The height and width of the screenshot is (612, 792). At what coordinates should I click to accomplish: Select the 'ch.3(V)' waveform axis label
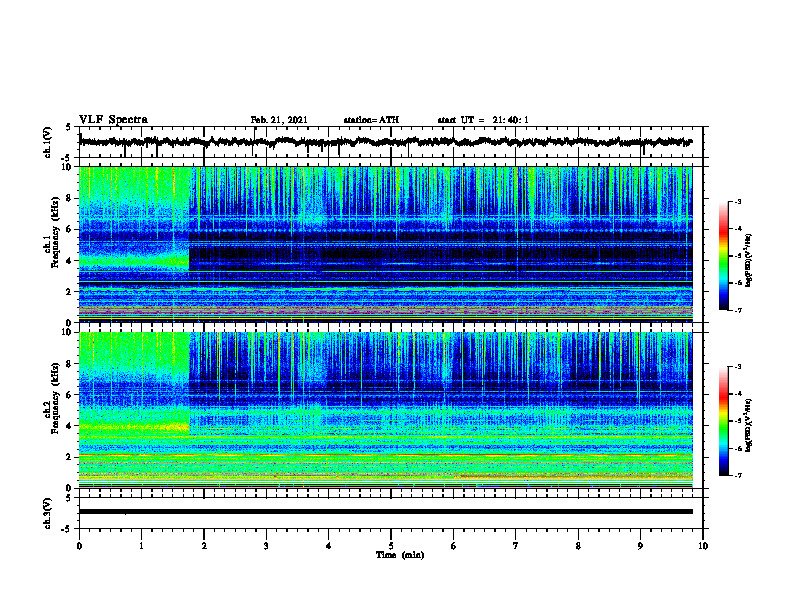(48, 513)
